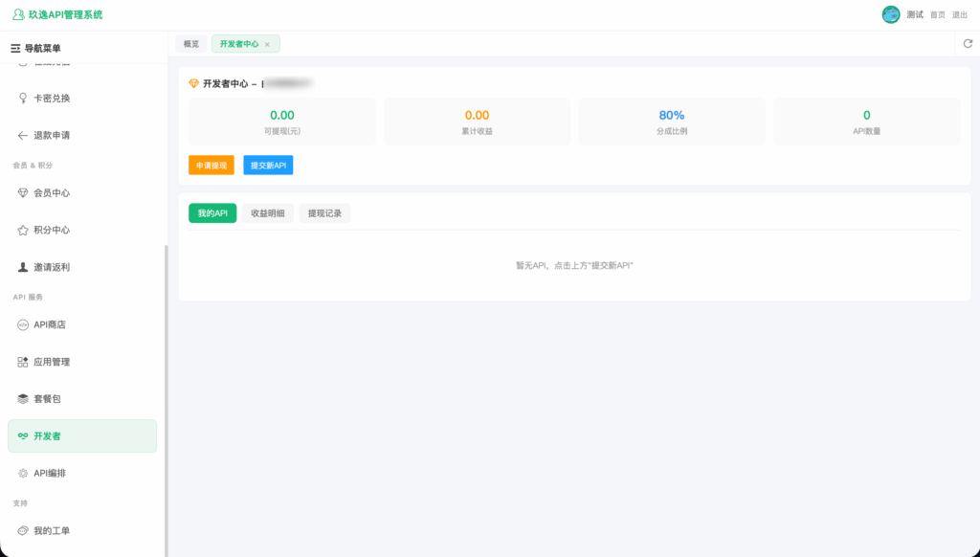
Task: Open 应用管理 menu item
Action: [82, 362]
